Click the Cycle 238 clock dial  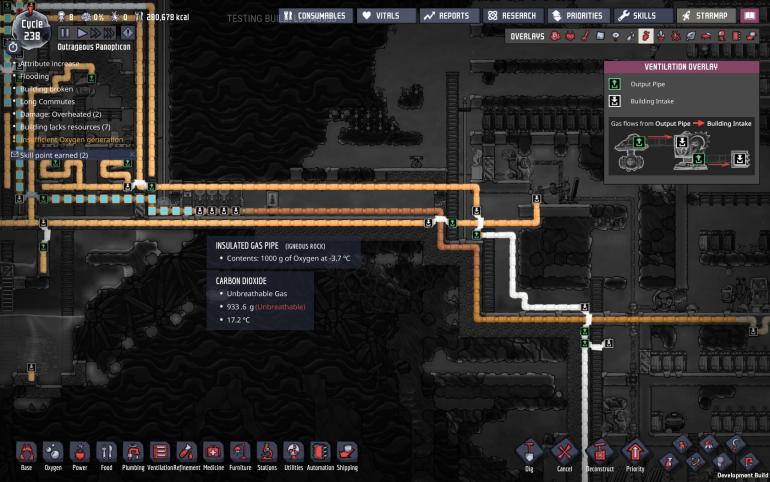click(31, 30)
